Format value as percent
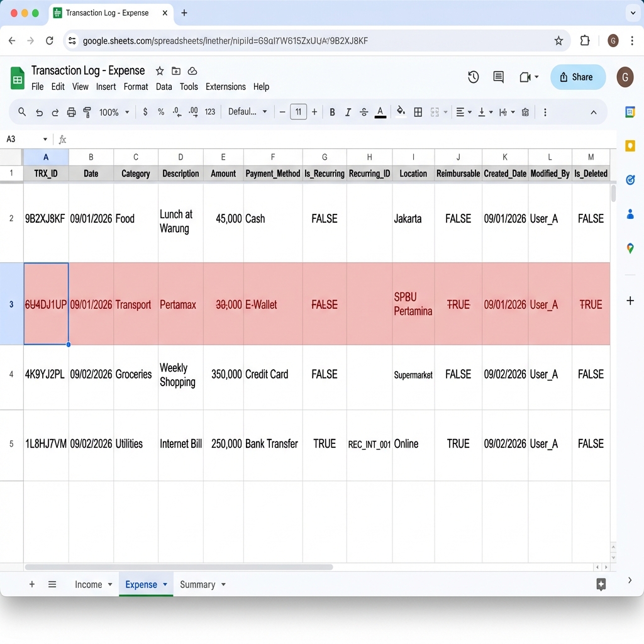Screen dimensions: 644x644 click(x=162, y=112)
